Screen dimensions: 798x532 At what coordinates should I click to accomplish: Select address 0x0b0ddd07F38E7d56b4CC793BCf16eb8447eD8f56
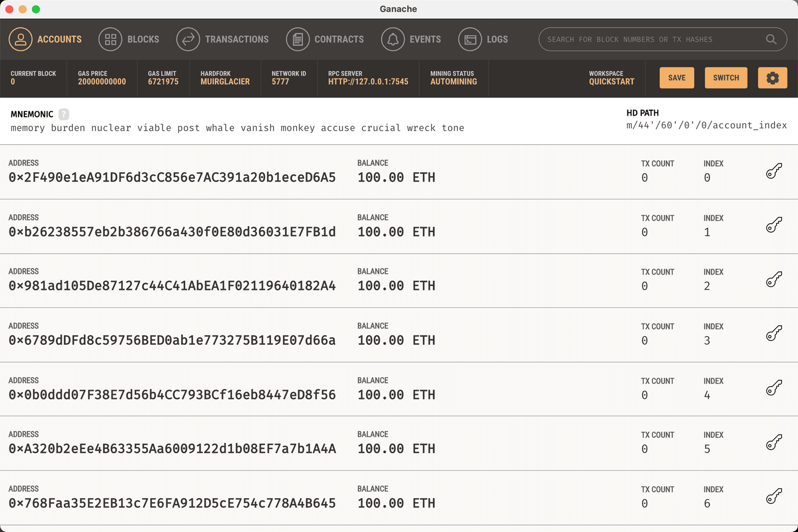point(172,395)
